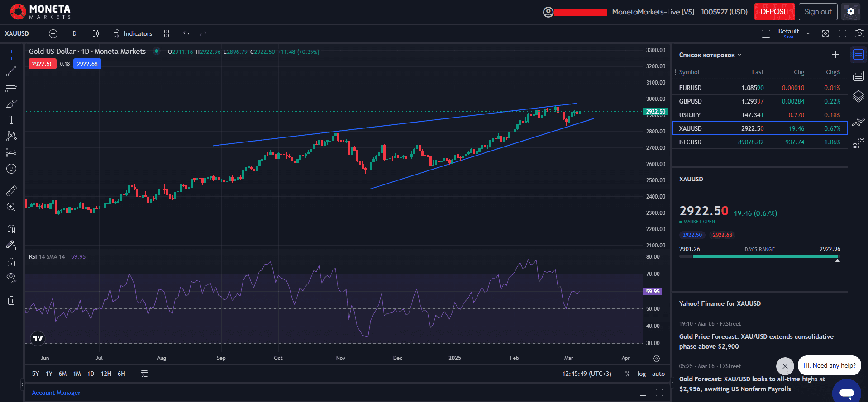868x402 pixels.
Task: Sort watchlist by Last column header
Action: 758,72
